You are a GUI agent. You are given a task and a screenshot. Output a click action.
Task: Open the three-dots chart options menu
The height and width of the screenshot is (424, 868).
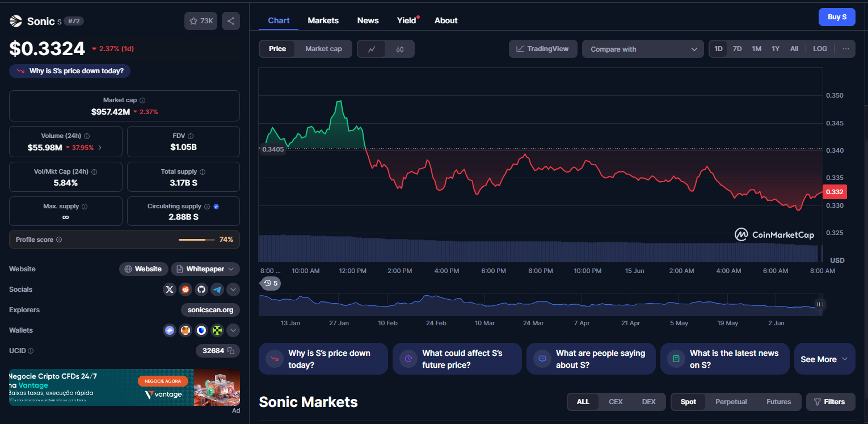[846, 49]
